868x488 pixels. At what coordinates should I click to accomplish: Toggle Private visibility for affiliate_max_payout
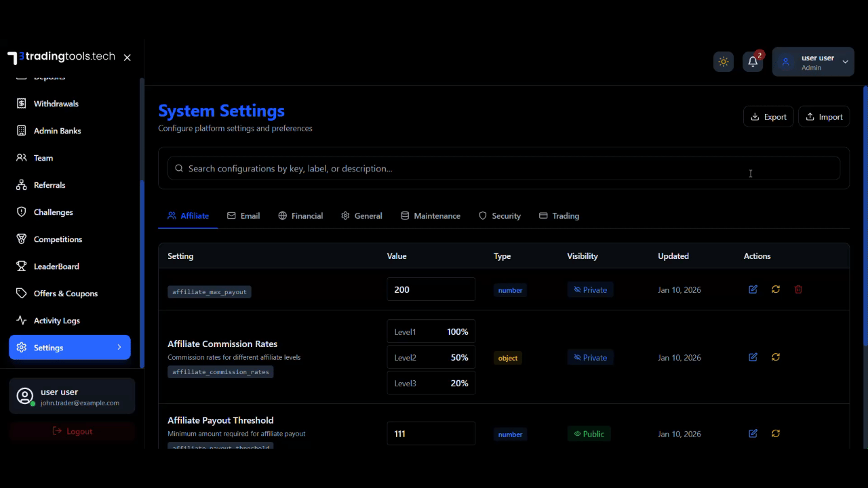coord(590,290)
